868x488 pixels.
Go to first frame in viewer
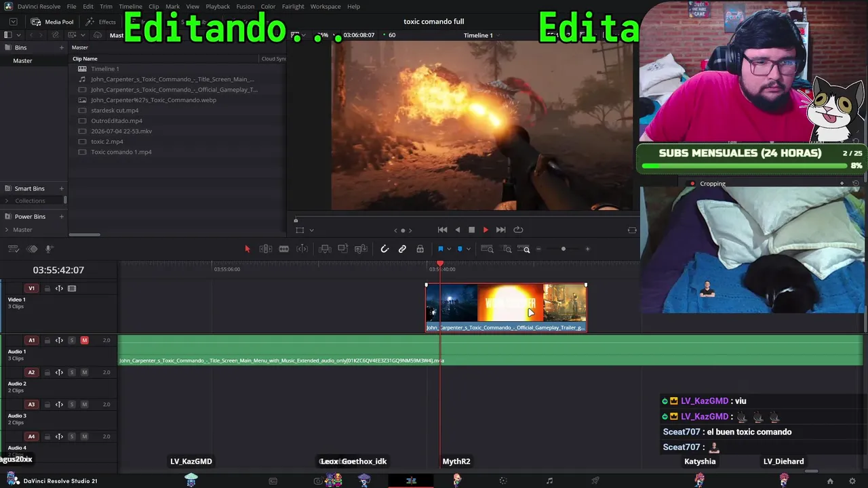(442, 230)
